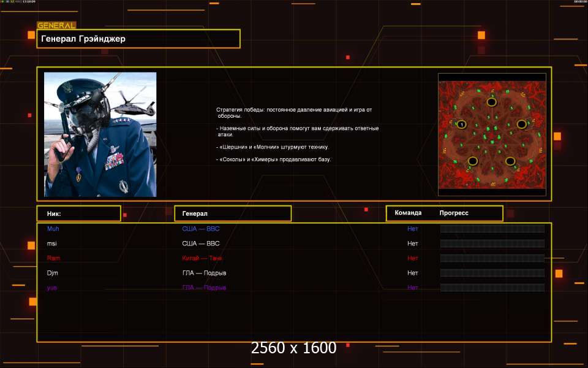Click the loading progress bar for Muh

click(492, 229)
